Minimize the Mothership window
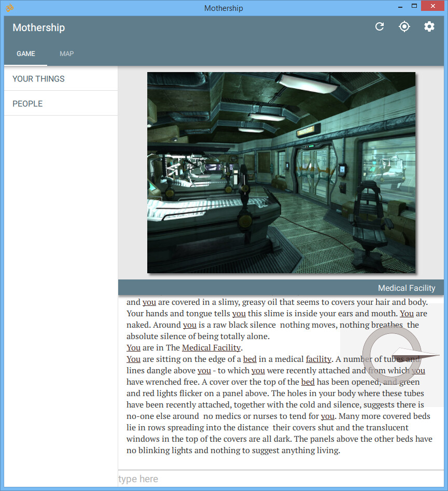The width and height of the screenshot is (448, 491). [x=400, y=6]
